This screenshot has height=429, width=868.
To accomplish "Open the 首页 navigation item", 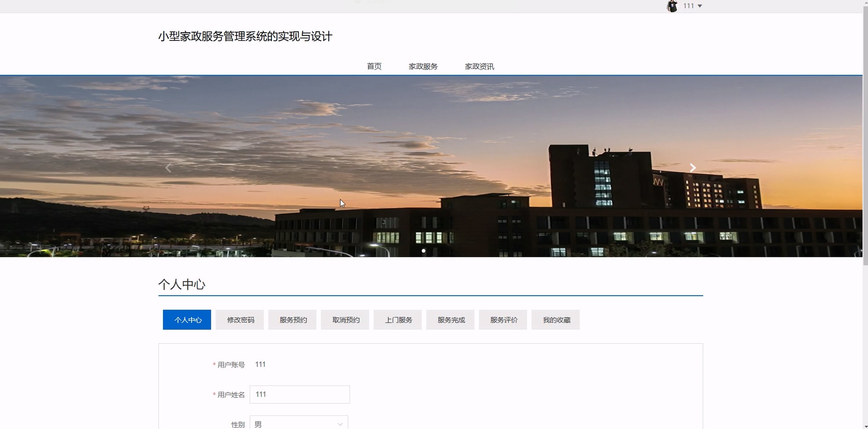I will tap(374, 66).
